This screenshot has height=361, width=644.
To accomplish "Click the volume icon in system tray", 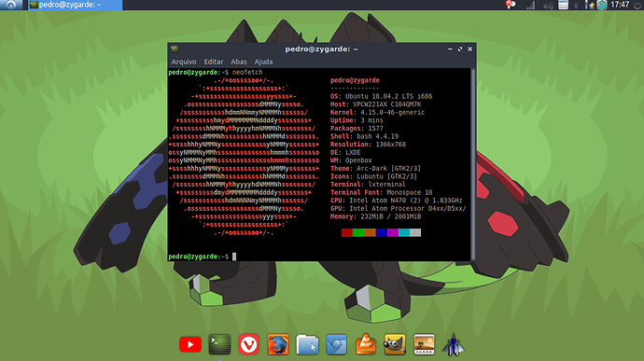I will (548, 5).
